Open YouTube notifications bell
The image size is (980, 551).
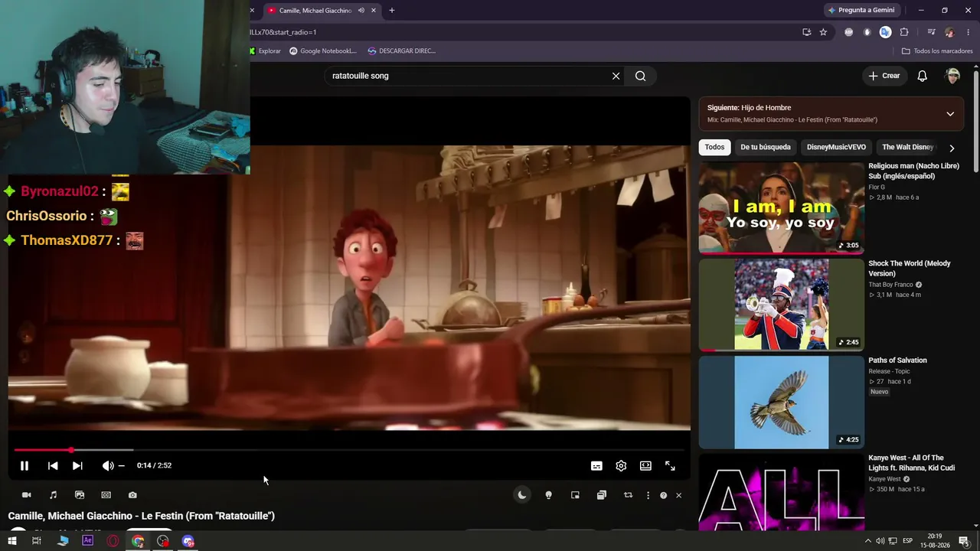coord(923,76)
